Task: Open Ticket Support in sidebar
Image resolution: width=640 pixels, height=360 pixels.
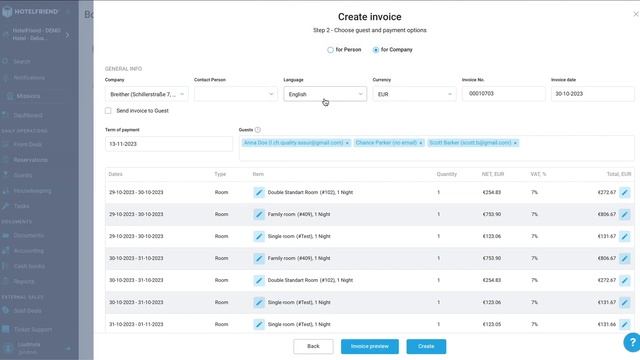Action: 33,329
